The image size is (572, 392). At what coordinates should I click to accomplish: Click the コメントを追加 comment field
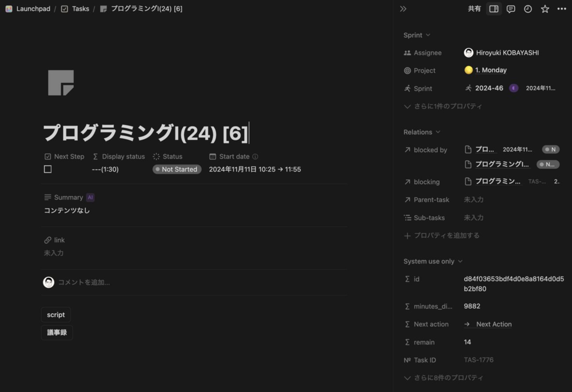click(x=84, y=282)
